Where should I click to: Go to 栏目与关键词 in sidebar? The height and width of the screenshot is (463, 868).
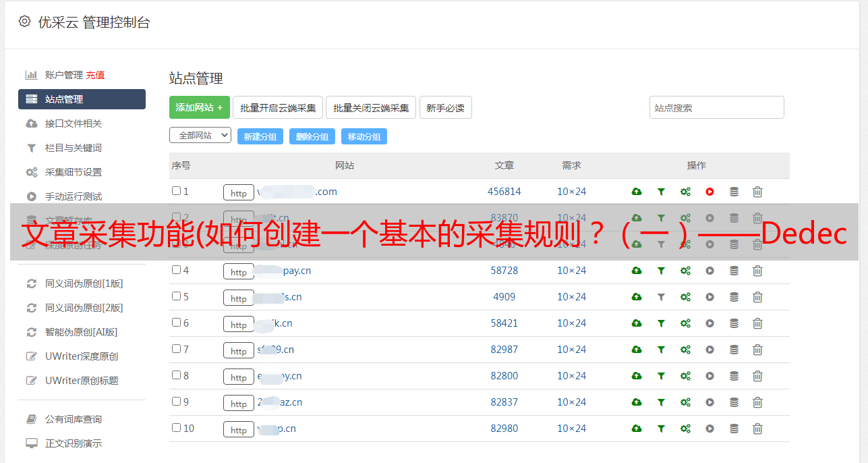pos(74,148)
